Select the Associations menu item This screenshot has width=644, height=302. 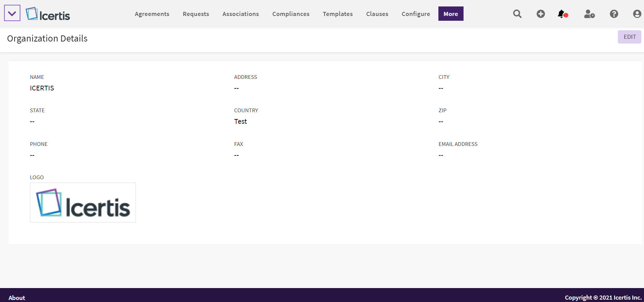(241, 14)
